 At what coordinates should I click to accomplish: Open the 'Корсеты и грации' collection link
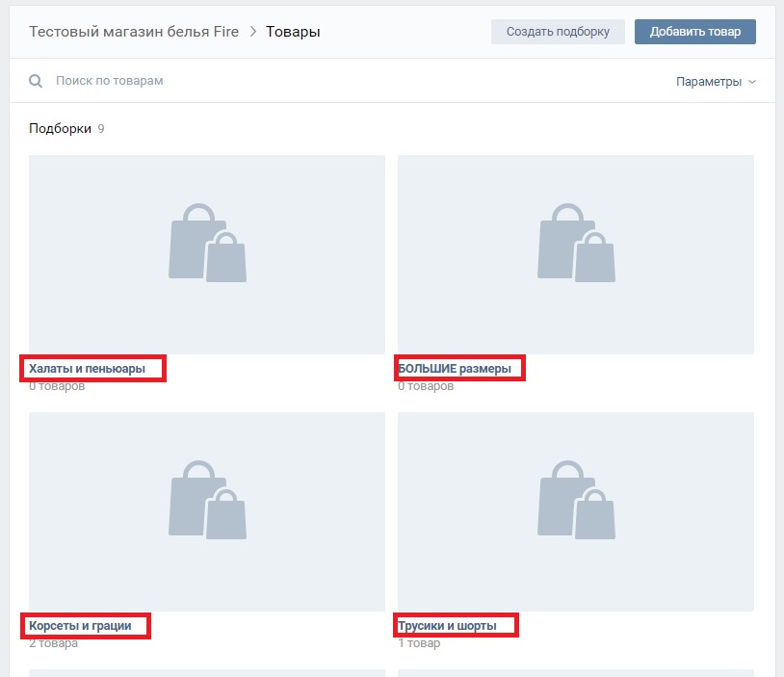tap(80, 626)
